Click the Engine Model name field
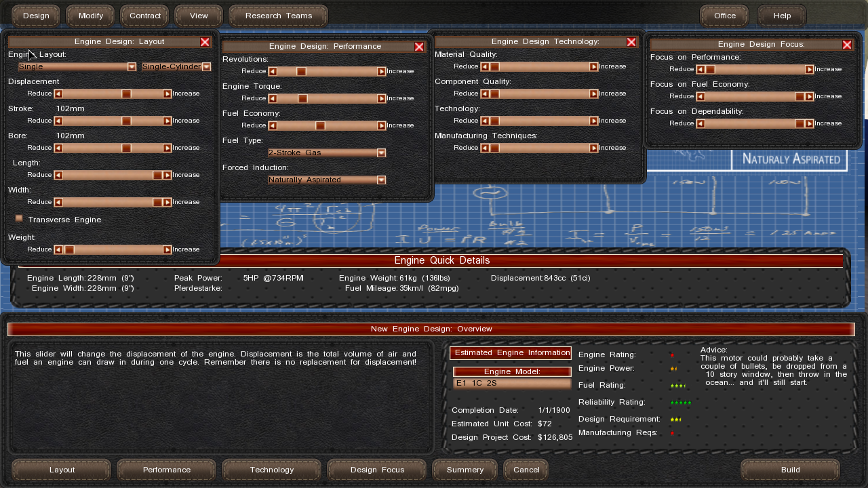The height and width of the screenshot is (488, 868). click(x=512, y=384)
